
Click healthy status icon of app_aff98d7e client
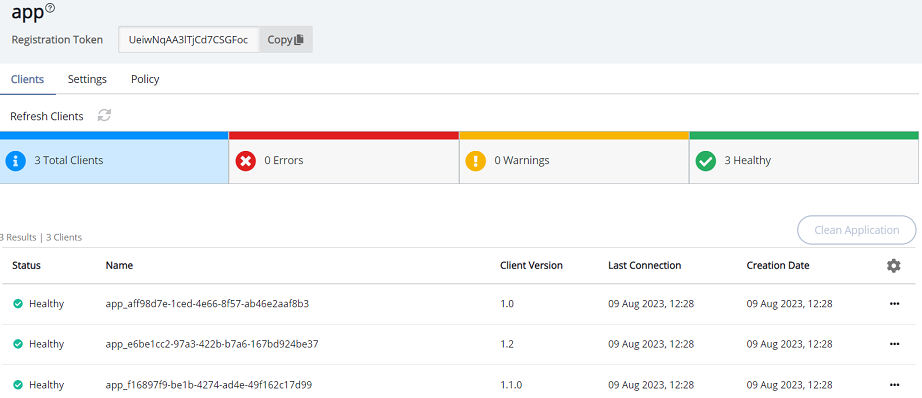18,304
